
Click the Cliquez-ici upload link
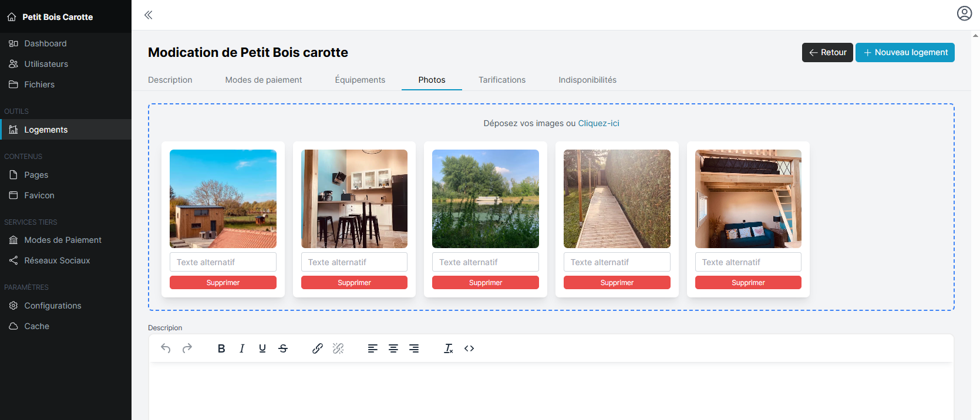pos(598,123)
